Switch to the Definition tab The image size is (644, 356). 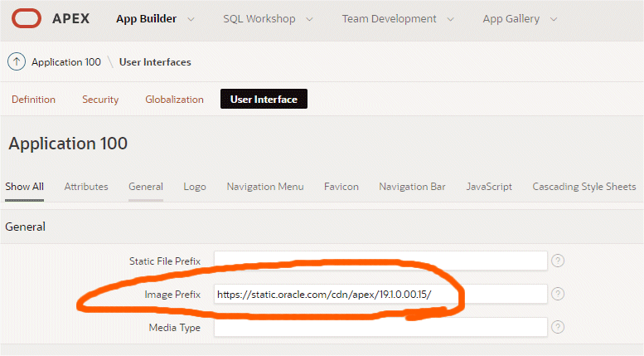click(34, 100)
